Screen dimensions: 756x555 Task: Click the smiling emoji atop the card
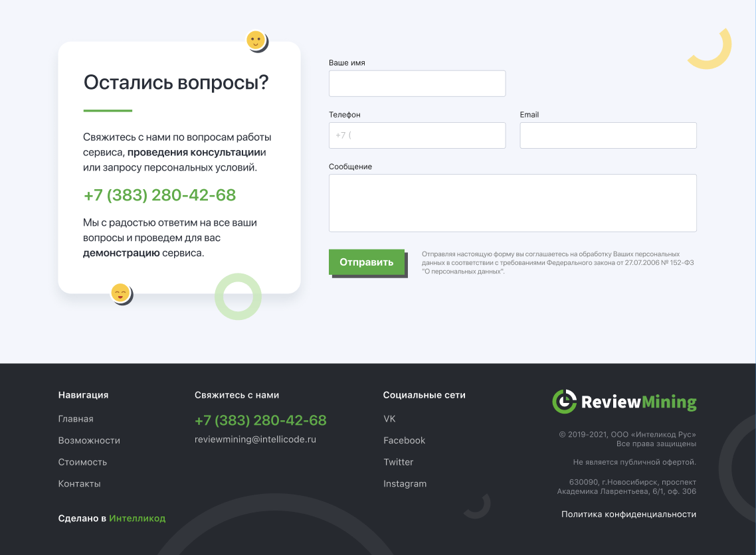(256, 40)
